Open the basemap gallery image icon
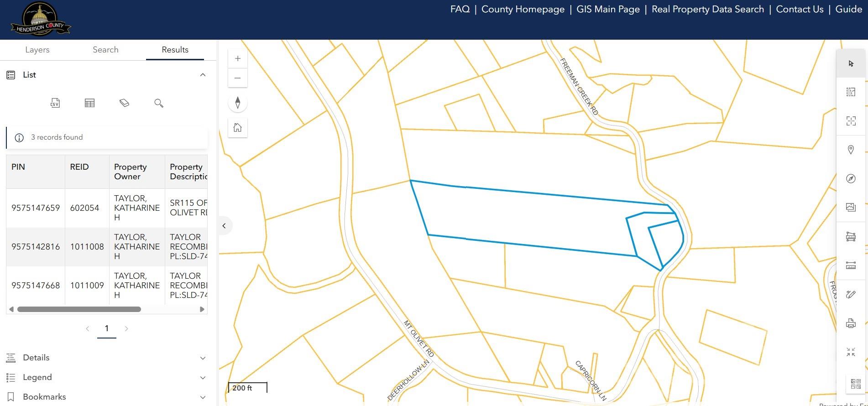The height and width of the screenshot is (406, 868). (851, 208)
